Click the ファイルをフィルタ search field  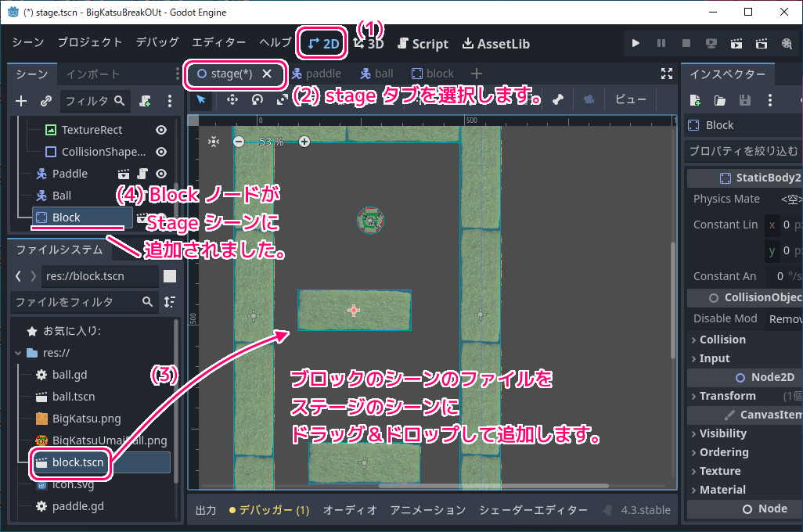(x=84, y=302)
